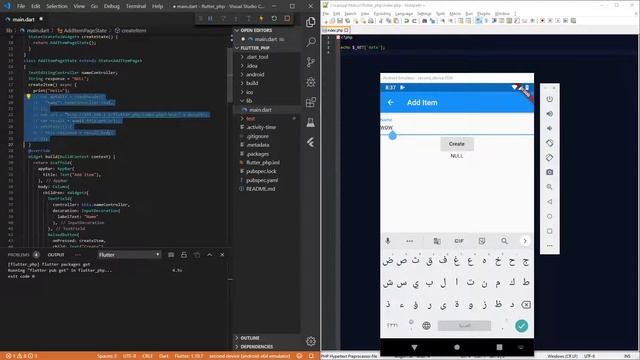Open pubspec.lock in the explorer
This screenshot has height=360, width=640.
coord(261,171)
